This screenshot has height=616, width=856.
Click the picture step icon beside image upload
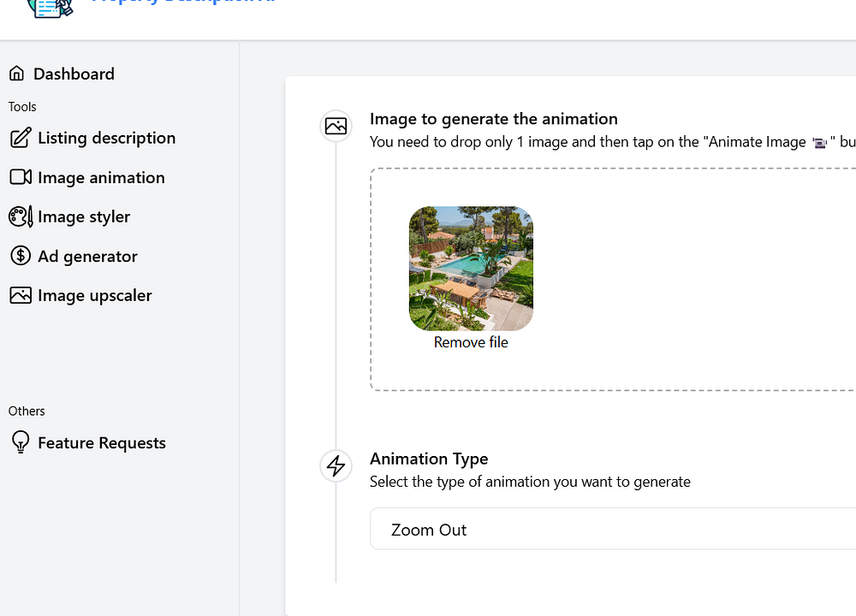[x=336, y=126]
